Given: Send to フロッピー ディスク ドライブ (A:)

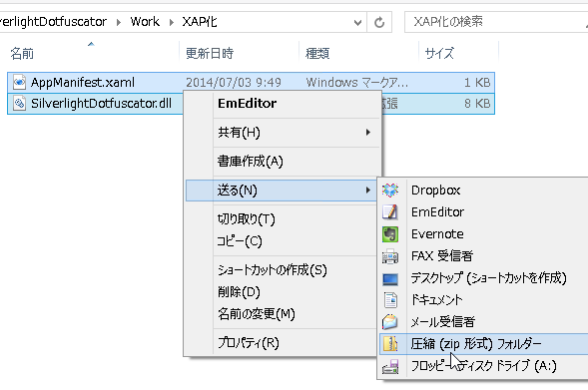Looking at the screenshot, I should pyautogui.click(x=484, y=366).
